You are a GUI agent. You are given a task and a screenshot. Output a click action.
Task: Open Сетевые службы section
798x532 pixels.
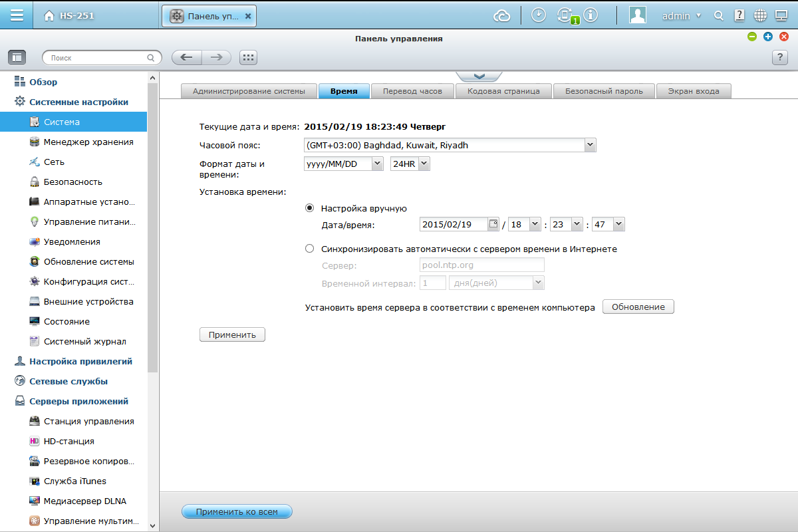(61, 381)
